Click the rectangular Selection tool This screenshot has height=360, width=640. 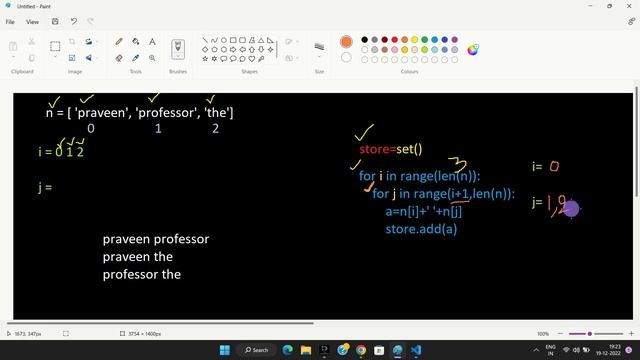pos(55,46)
